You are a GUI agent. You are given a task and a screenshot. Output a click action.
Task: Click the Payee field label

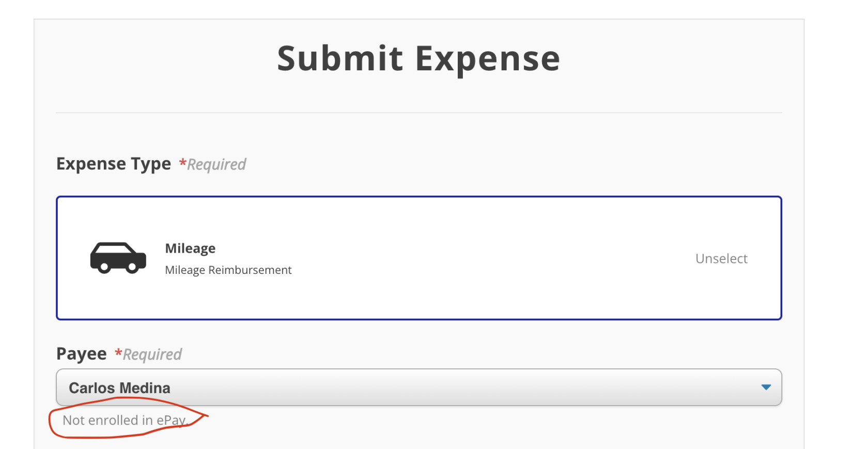[81, 354]
